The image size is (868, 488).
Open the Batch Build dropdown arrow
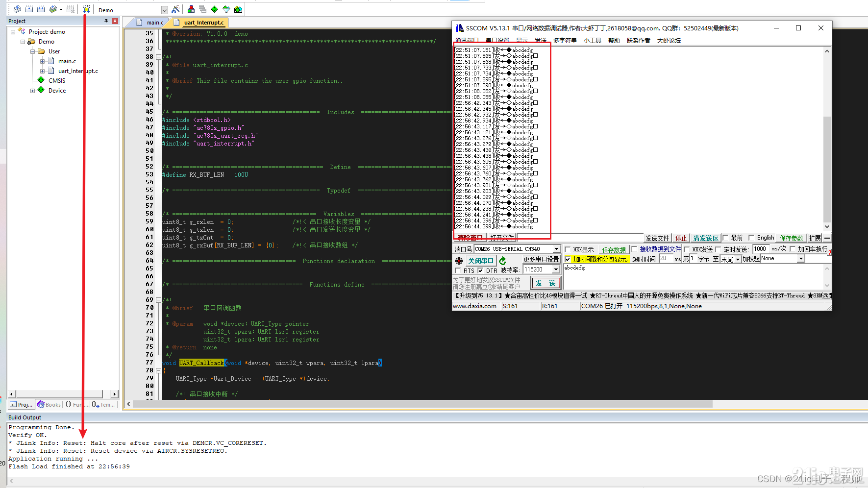pos(61,9)
